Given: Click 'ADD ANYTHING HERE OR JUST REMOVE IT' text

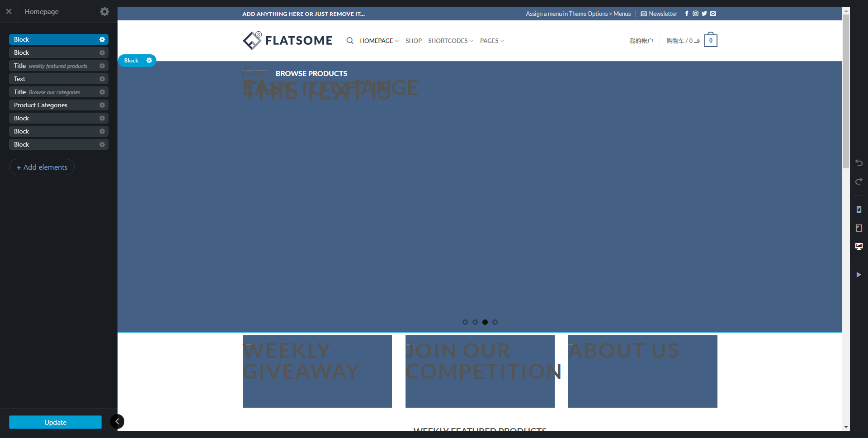Looking at the screenshot, I should (x=303, y=14).
